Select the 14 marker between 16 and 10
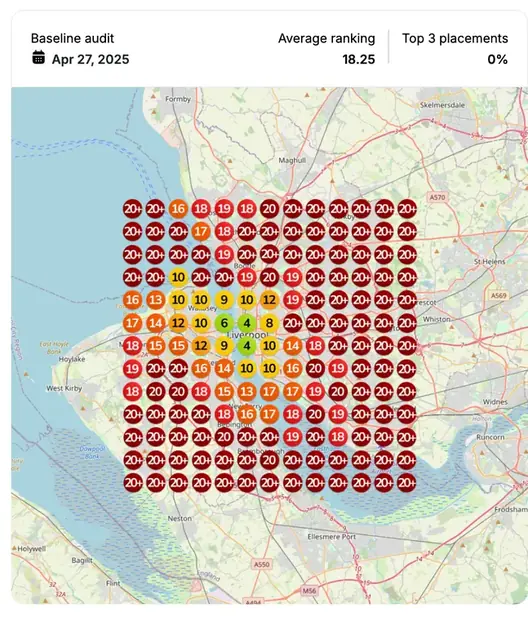The image size is (528, 620). coord(224,369)
